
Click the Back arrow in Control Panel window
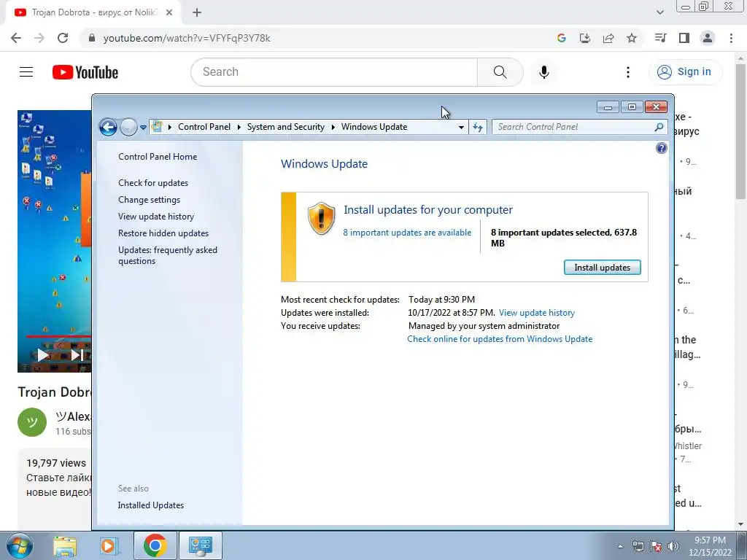click(108, 127)
